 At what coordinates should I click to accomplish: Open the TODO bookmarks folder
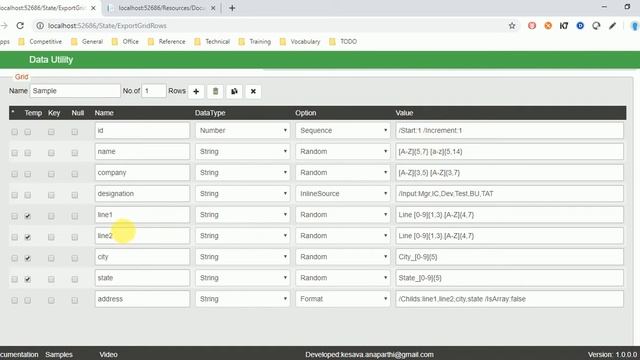[343, 42]
